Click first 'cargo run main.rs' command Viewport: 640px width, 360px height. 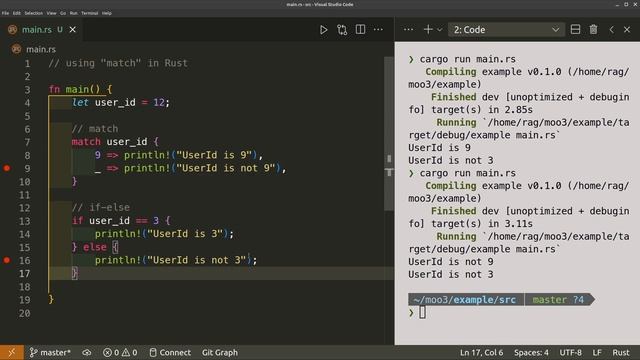tap(468, 59)
